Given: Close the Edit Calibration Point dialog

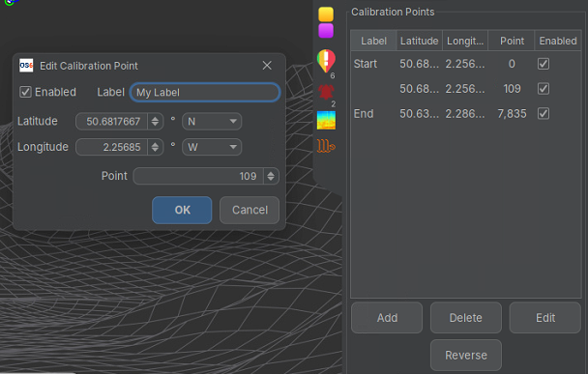Looking at the screenshot, I should click(267, 65).
